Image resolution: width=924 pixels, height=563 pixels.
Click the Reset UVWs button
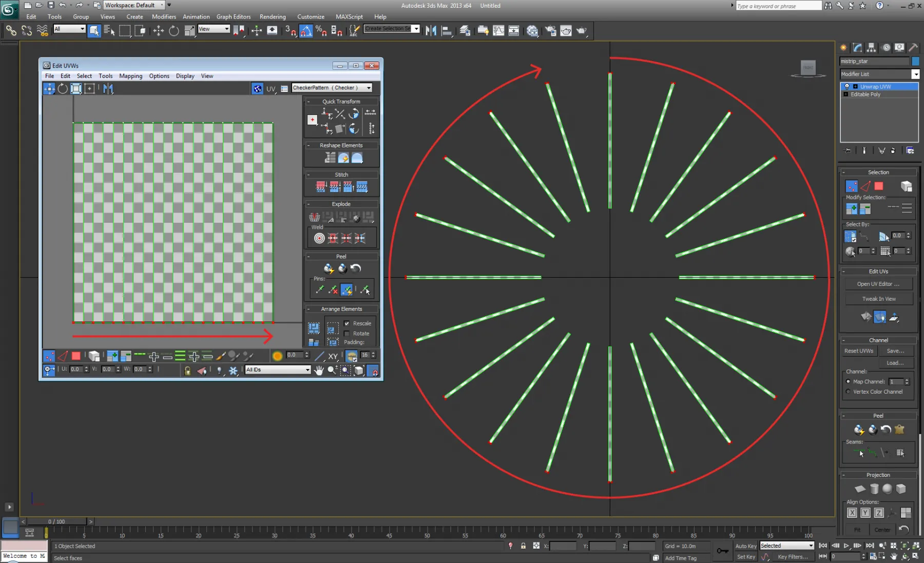tap(858, 351)
